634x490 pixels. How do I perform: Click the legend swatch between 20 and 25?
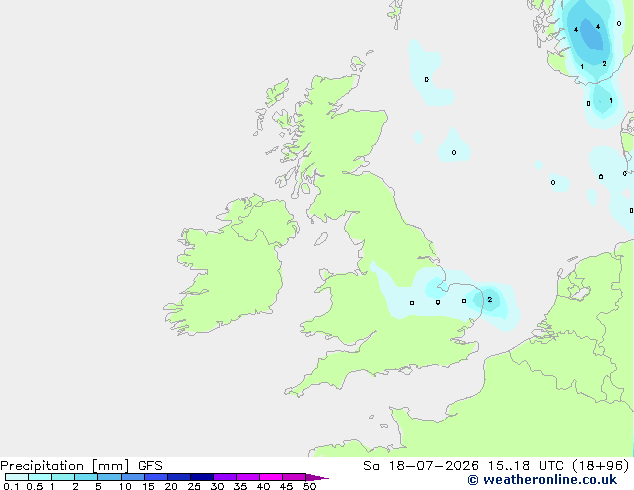(179, 477)
